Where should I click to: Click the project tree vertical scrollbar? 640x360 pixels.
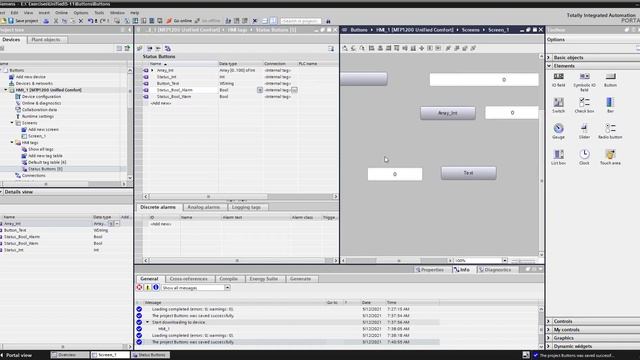tap(130, 124)
